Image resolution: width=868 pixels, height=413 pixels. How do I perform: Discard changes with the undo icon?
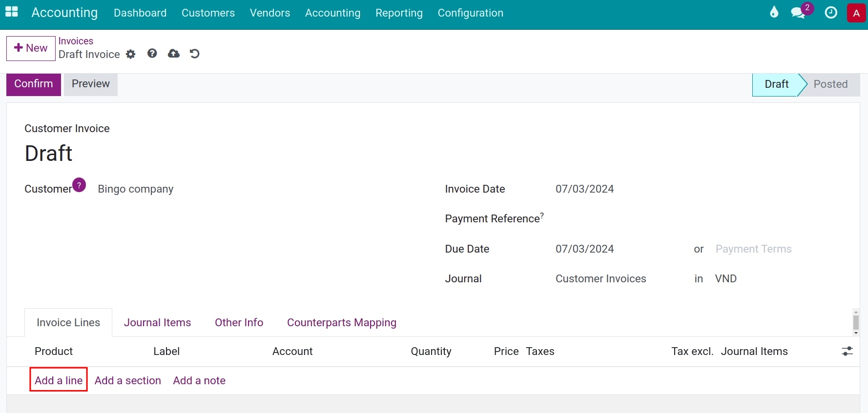coord(194,54)
